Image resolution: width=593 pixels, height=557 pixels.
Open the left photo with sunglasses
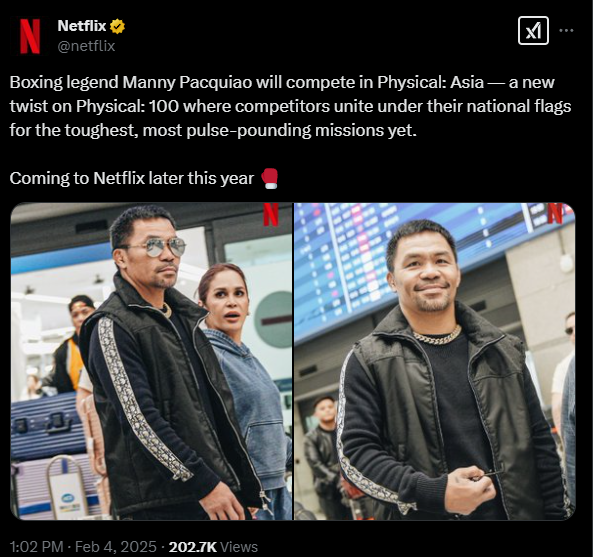click(x=151, y=361)
